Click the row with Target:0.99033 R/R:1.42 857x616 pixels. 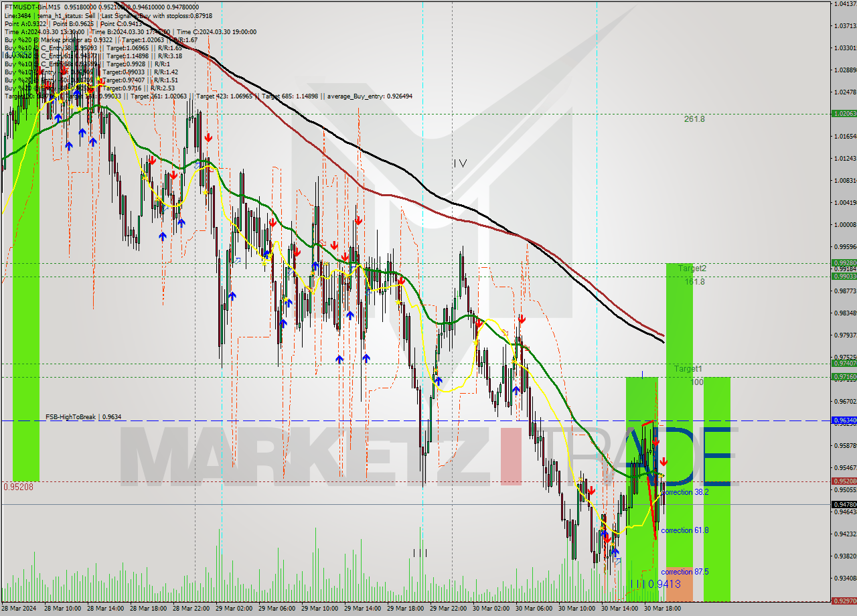(91, 72)
